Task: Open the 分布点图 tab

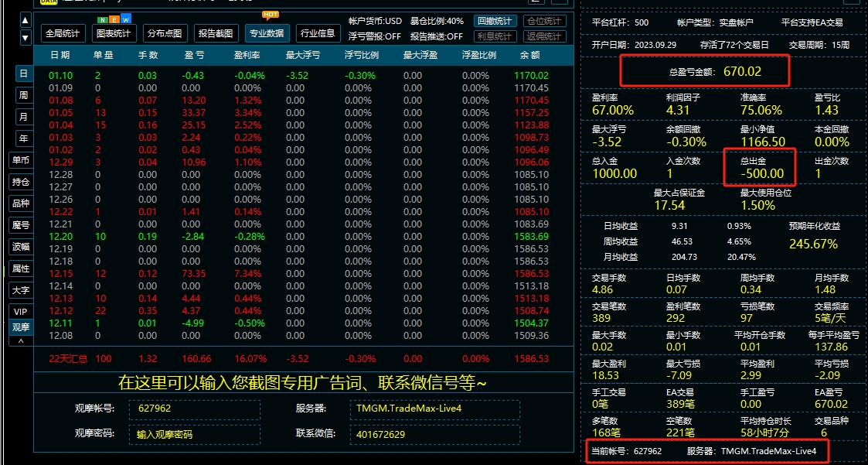Action: pos(165,33)
